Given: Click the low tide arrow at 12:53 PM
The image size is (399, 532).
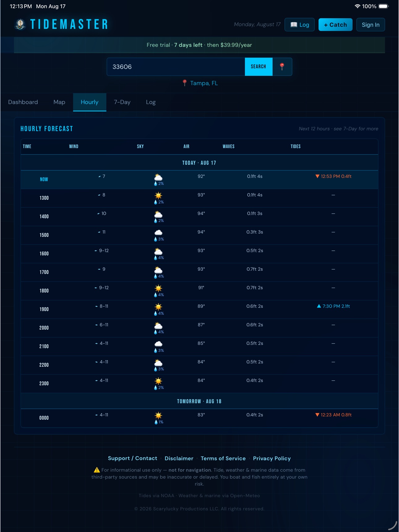Looking at the screenshot, I should point(317,176).
